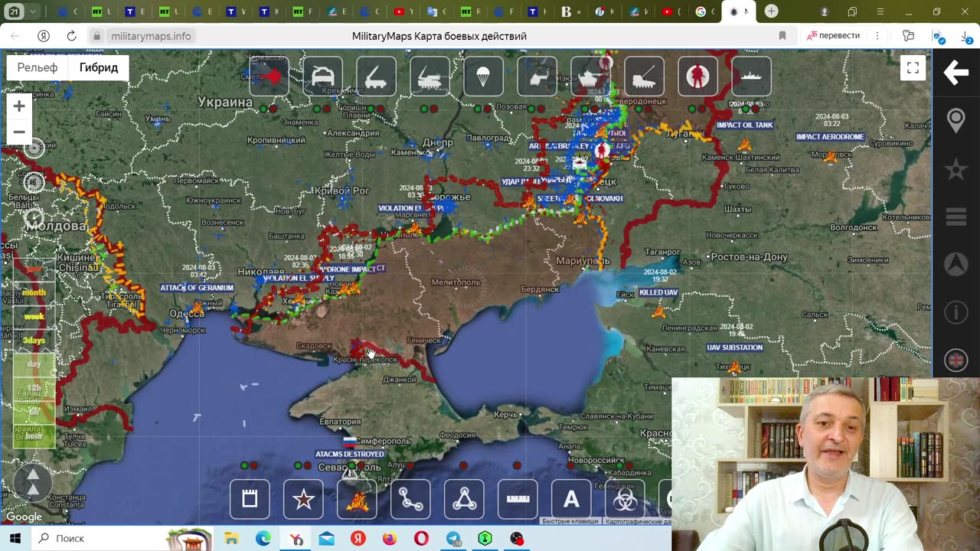The height and width of the screenshot is (551, 980).
Task: Open the star favorites sidebar icon
Action: 956,169
